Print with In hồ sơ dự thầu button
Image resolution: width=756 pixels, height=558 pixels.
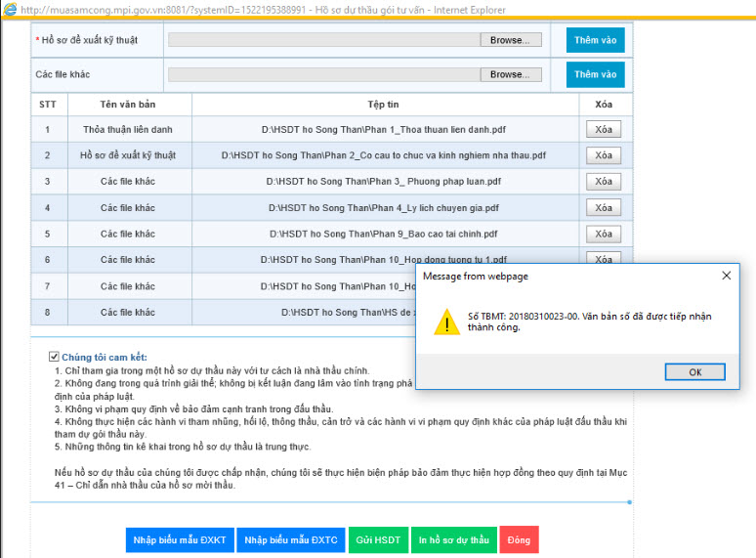click(453, 540)
